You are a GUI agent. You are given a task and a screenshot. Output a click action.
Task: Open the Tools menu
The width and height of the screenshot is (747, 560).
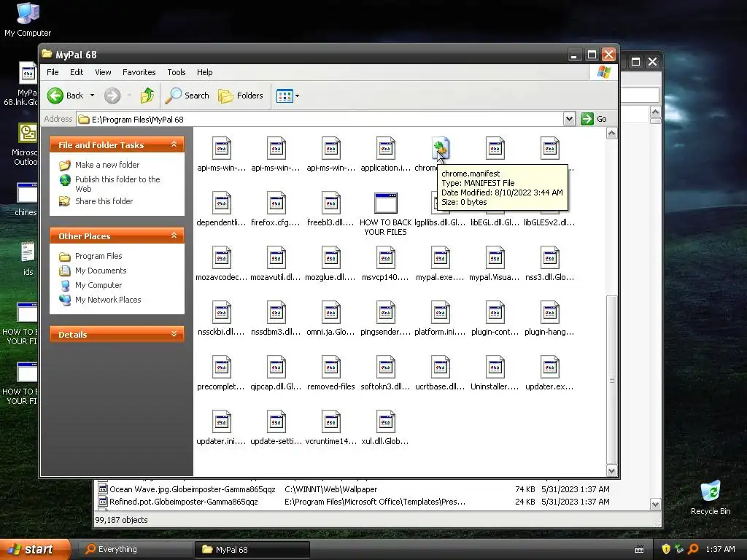(177, 72)
